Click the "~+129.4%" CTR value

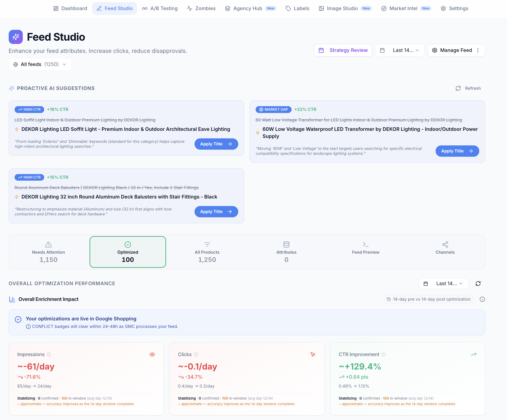coord(360,367)
